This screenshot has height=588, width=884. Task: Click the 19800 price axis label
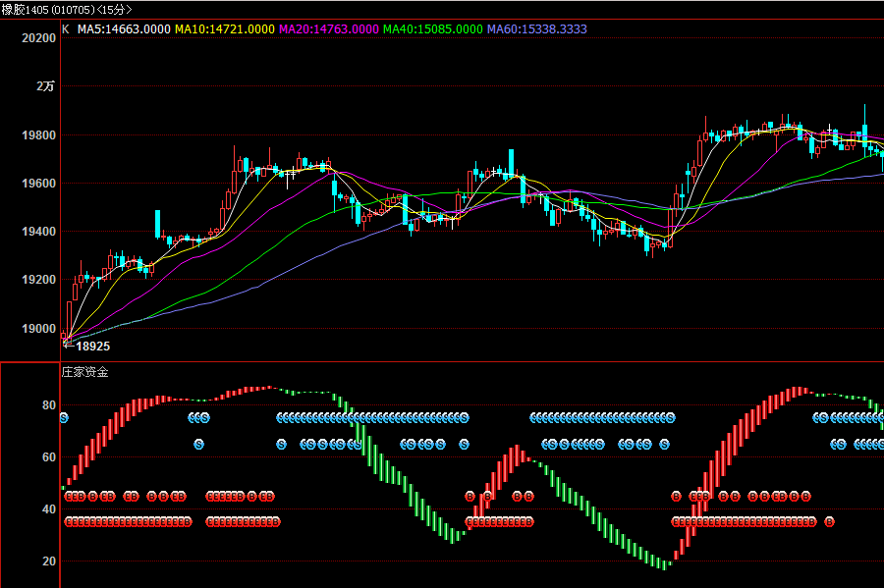click(x=39, y=135)
